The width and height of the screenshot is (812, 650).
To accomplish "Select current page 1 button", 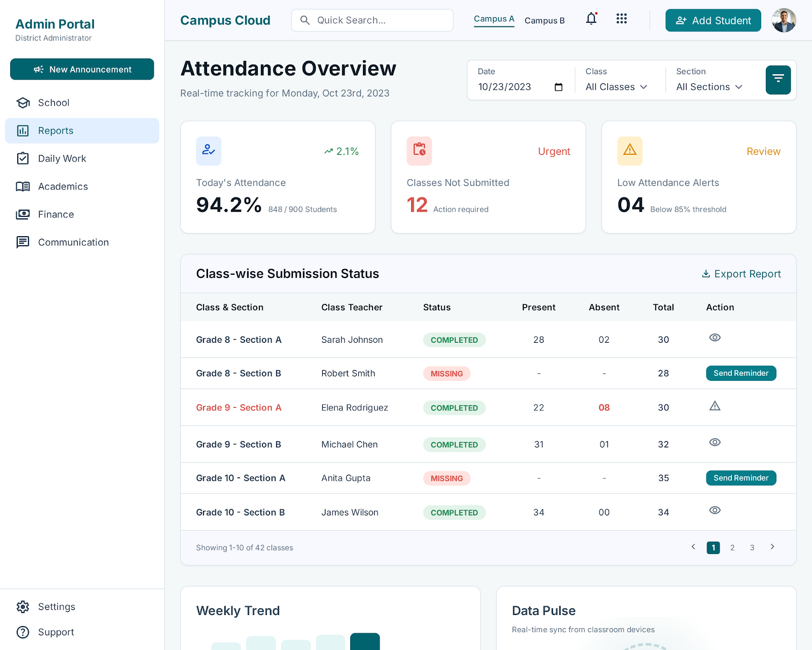I will click(x=713, y=547).
